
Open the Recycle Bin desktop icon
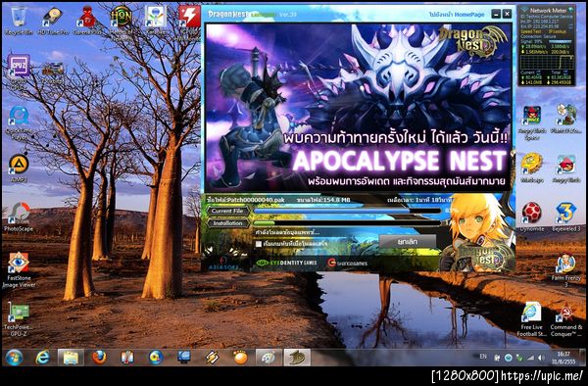click(x=18, y=21)
